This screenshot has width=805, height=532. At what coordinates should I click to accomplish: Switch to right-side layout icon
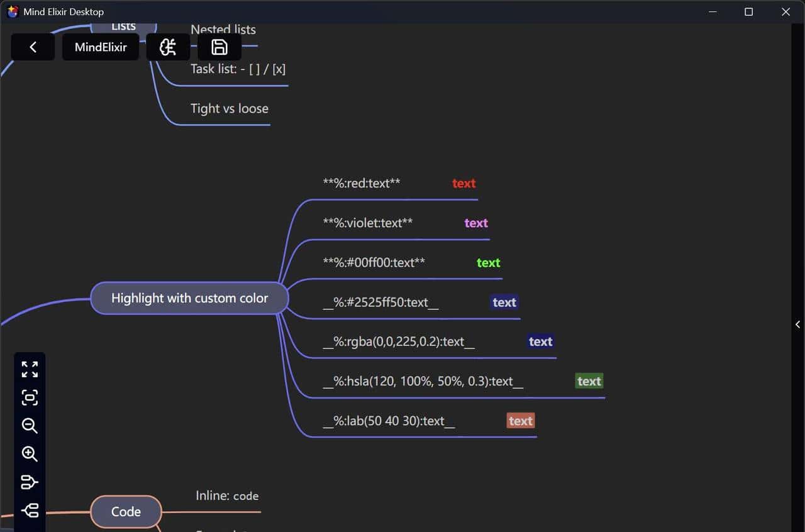click(30, 482)
